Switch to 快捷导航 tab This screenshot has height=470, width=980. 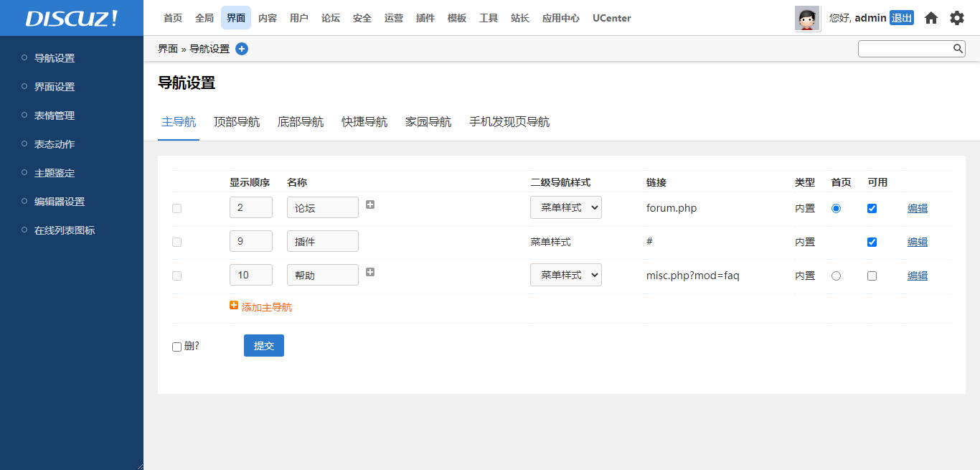point(364,122)
